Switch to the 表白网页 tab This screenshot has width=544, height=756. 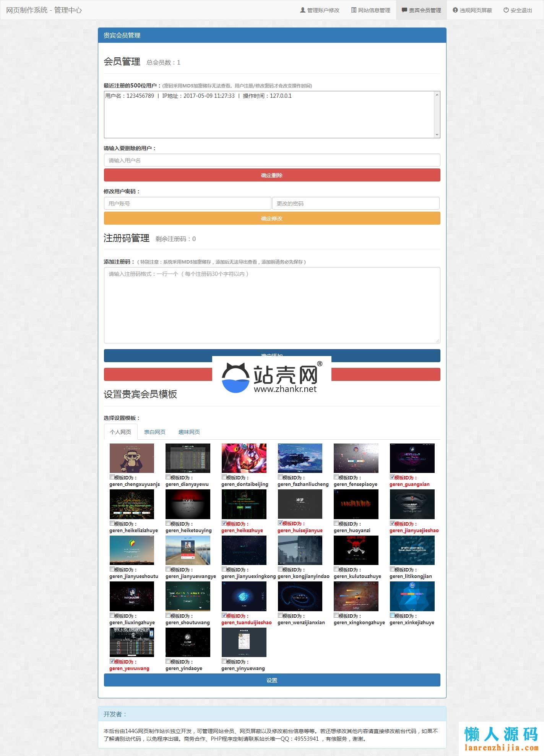pyautogui.click(x=154, y=432)
